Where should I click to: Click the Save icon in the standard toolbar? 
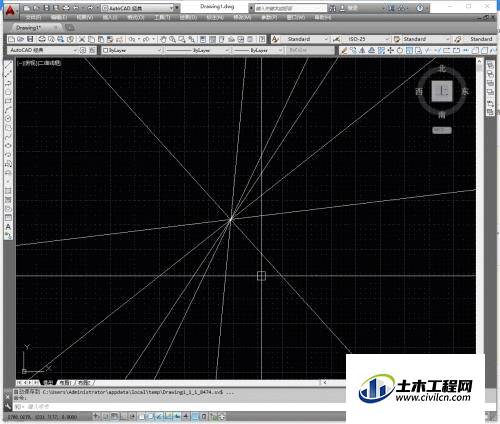coord(30,39)
